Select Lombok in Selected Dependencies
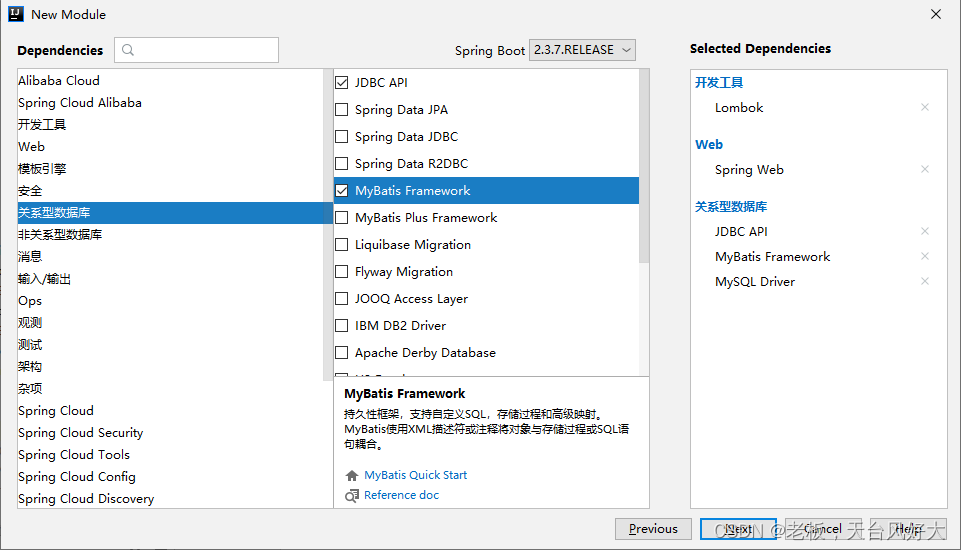 (x=739, y=107)
